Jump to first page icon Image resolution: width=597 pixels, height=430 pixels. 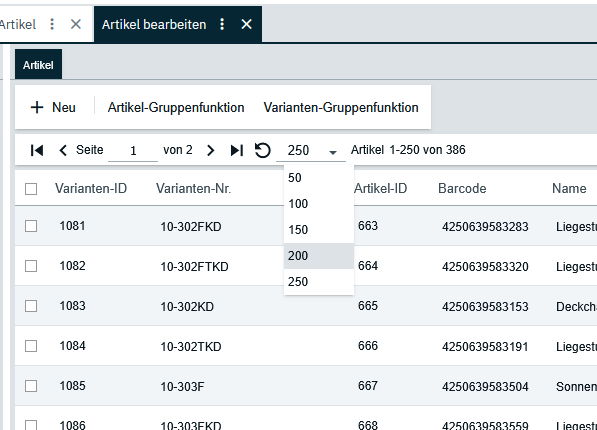coord(37,150)
